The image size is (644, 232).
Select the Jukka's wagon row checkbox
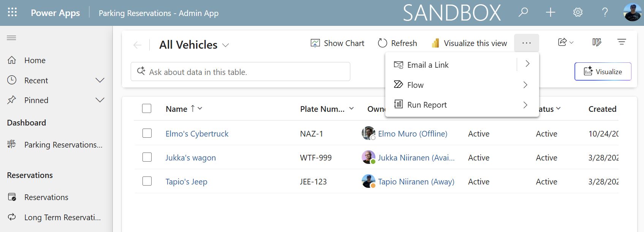click(x=147, y=157)
